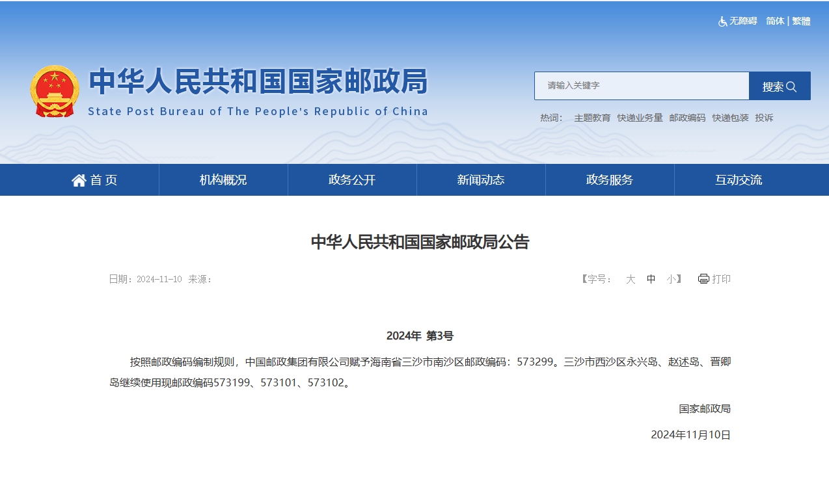Image resolution: width=829 pixels, height=504 pixels.
Task: Open hot keyword 邮政编码
Action: coord(687,118)
